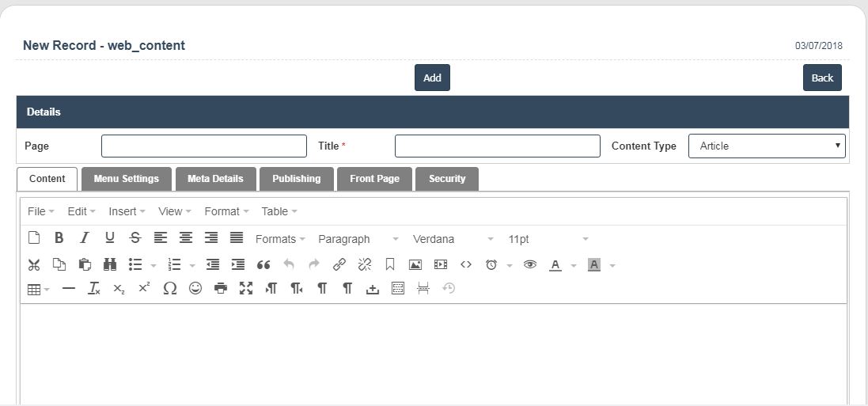
Task: Insert an image with the image icon
Action: tap(415, 264)
